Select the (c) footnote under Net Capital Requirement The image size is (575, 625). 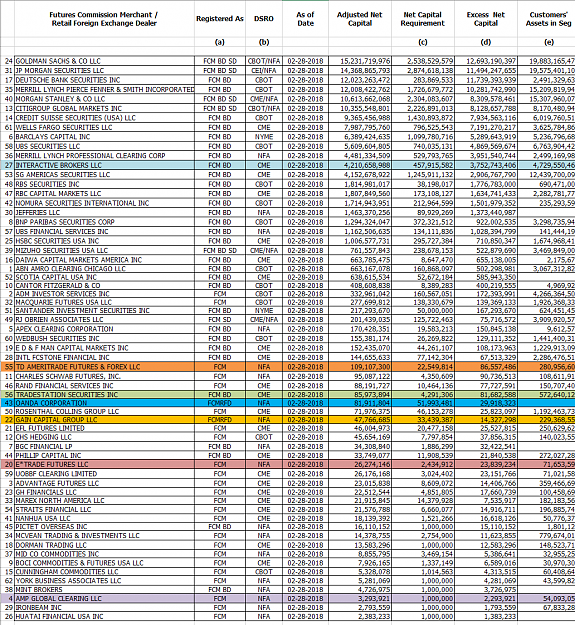point(423,42)
